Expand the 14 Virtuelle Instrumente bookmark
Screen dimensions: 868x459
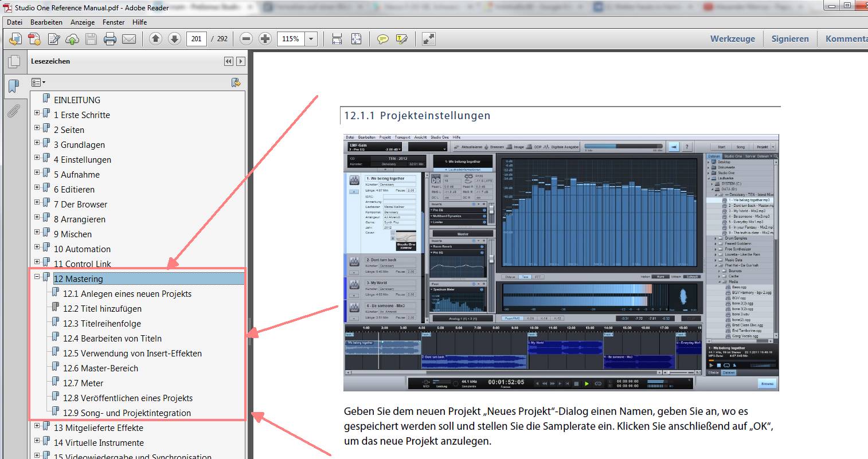(x=37, y=441)
